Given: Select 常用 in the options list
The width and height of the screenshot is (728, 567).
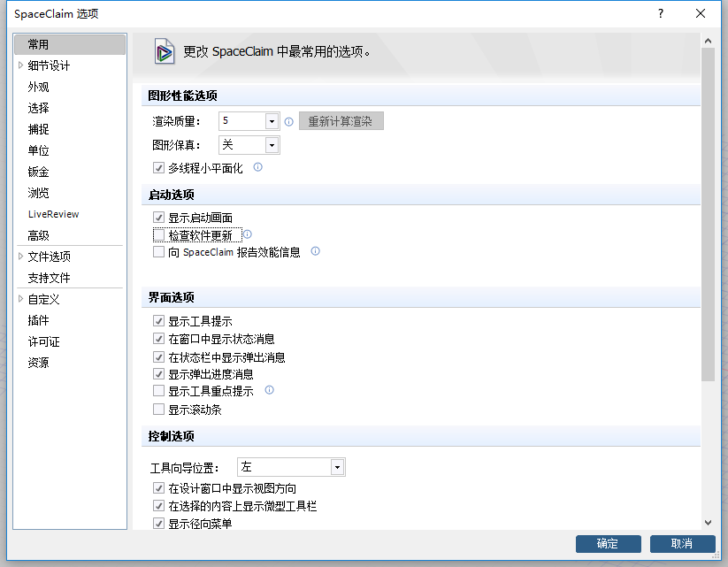Looking at the screenshot, I should 70,44.
